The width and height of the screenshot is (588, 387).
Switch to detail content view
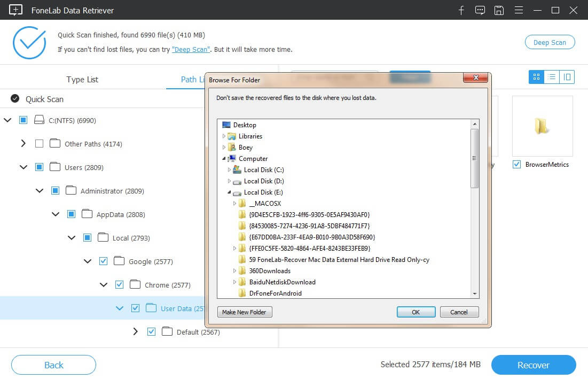tap(567, 77)
